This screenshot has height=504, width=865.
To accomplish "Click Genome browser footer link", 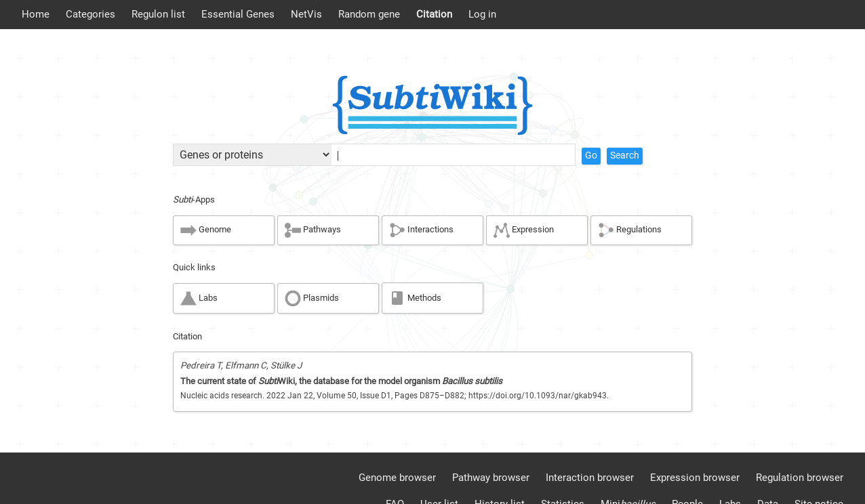I will [397, 478].
